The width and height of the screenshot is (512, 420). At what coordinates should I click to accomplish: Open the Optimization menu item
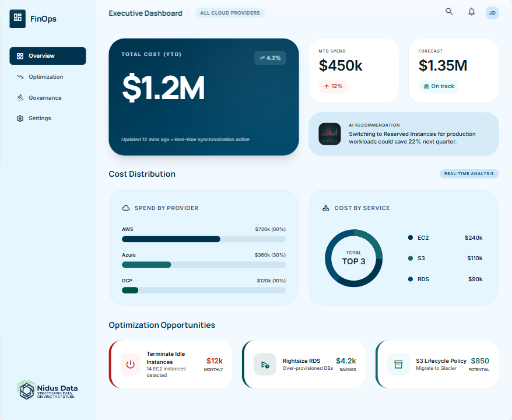(48, 77)
